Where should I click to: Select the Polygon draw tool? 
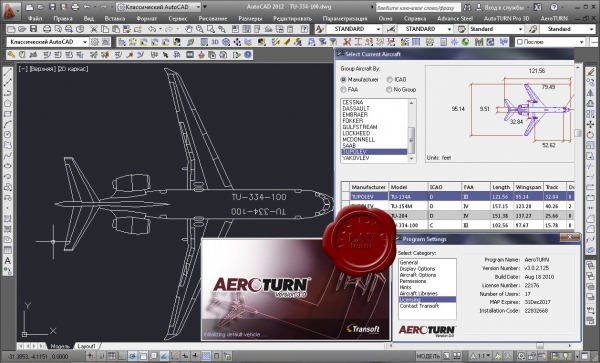pyautogui.click(x=8, y=103)
